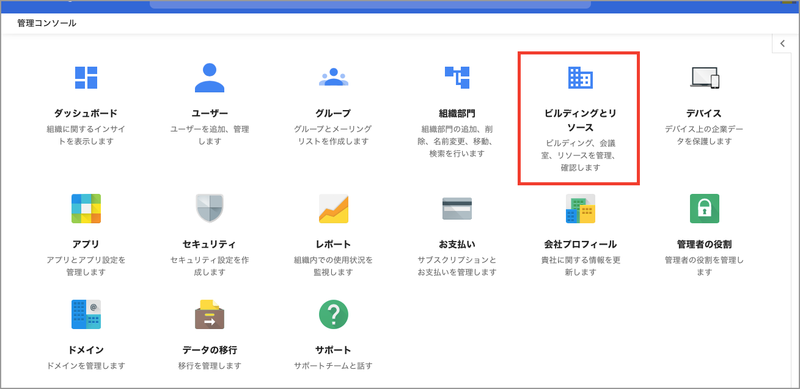
Task: Click description グループとメーリングリストを作成します
Action: (334, 135)
